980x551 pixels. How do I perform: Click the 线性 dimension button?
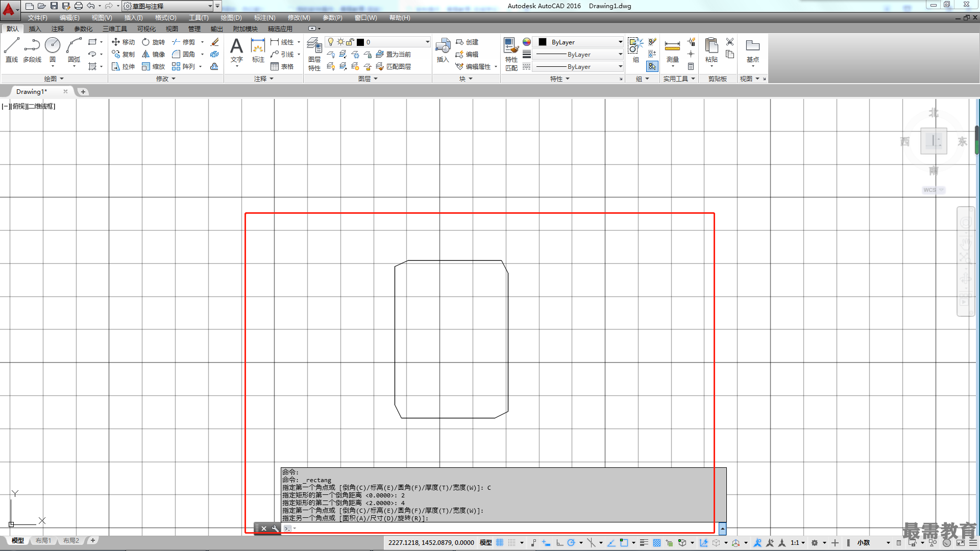click(282, 42)
